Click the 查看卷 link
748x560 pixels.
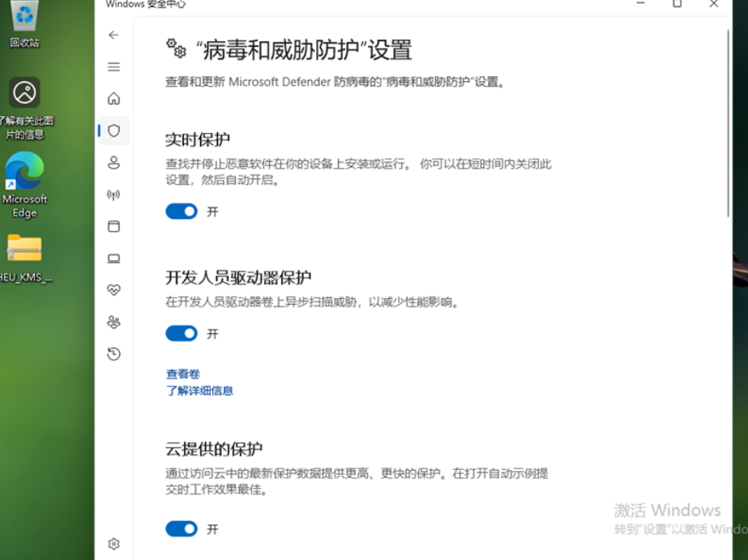point(183,374)
